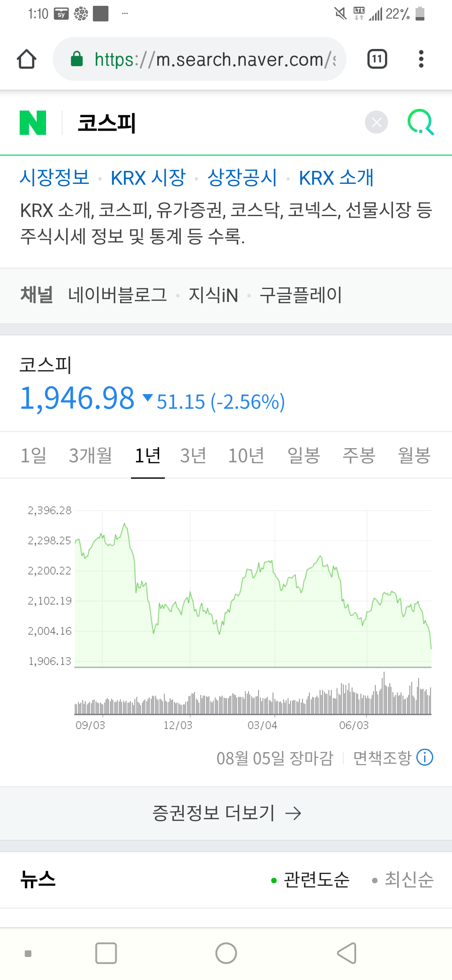Switch chart period to 3개월
This screenshot has width=452, height=980.
click(90, 456)
